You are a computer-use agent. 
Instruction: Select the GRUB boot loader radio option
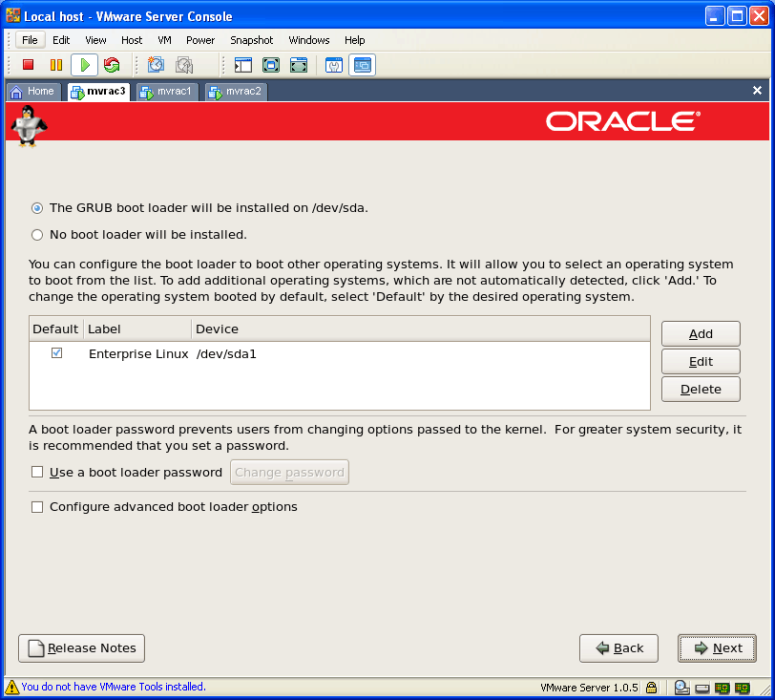click(x=37, y=207)
